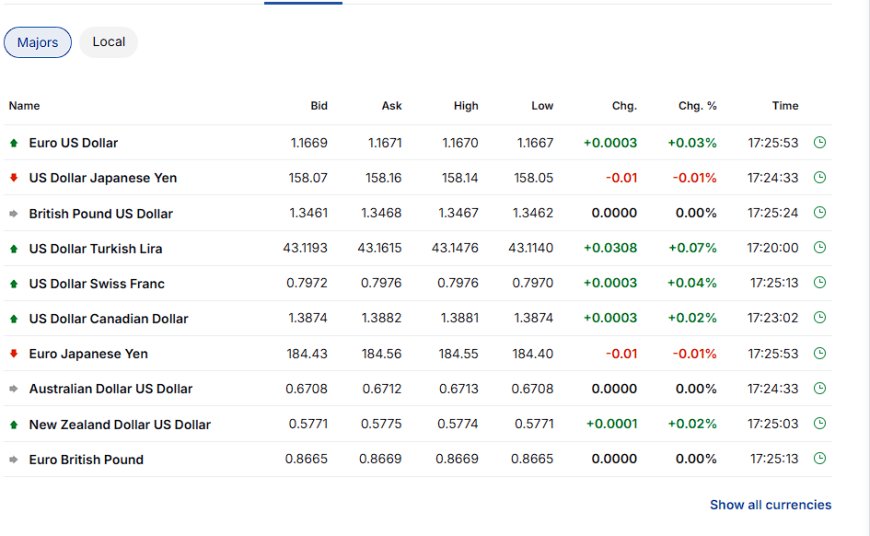Click Canadian Dollar time 17:23:02
The image size is (870, 536).
(773, 317)
